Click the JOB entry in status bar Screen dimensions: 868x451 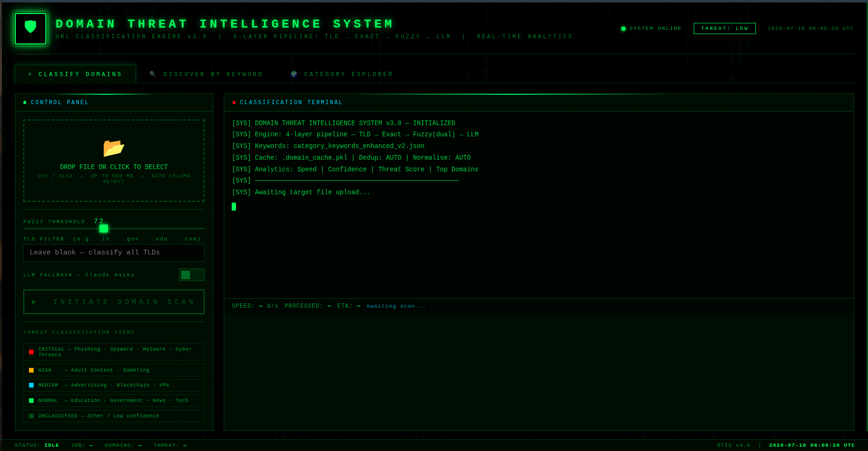coord(82,445)
